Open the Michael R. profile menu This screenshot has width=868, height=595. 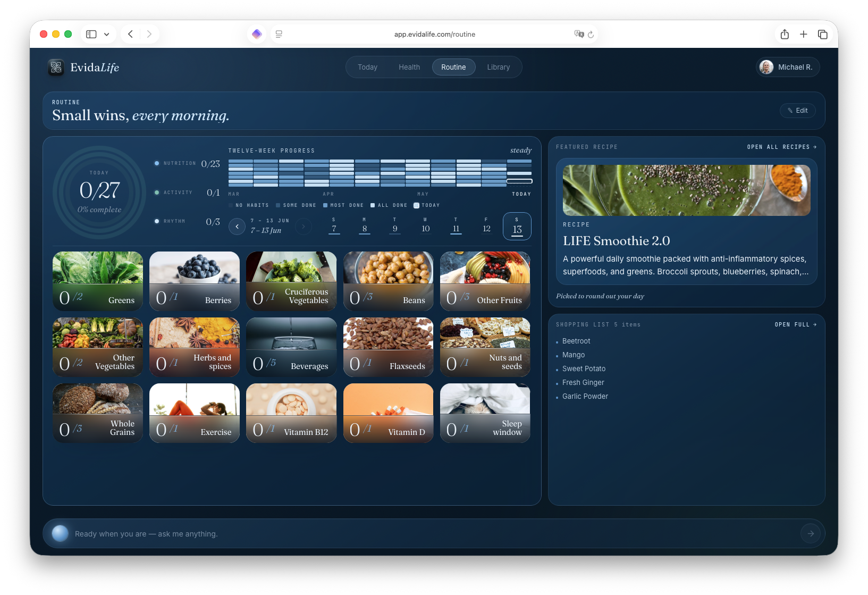tap(788, 67)
